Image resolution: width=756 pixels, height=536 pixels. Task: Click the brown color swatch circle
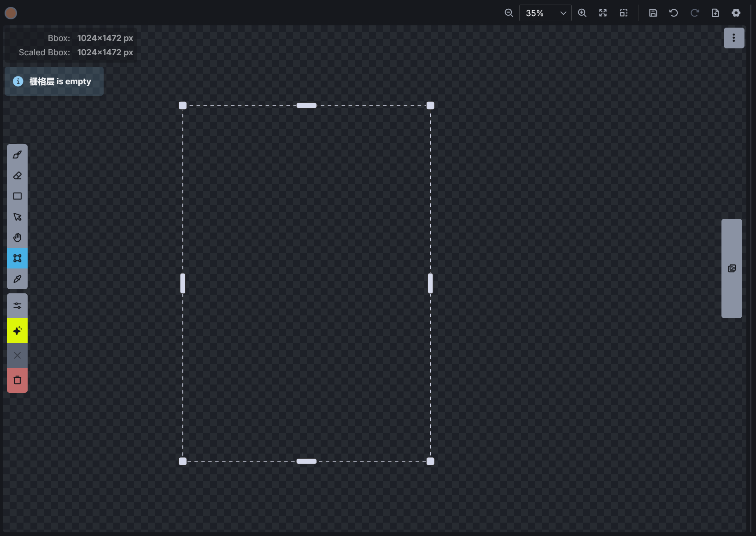(x=11, y=13)
